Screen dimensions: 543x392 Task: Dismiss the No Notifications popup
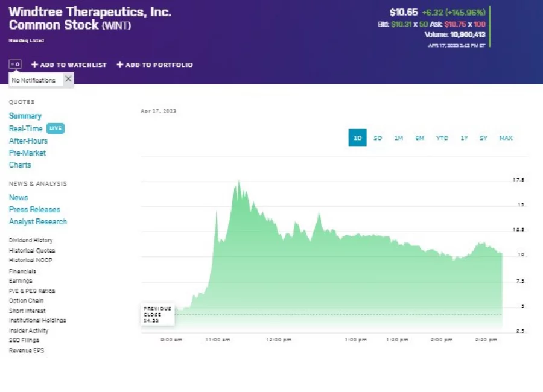(68, 79)
